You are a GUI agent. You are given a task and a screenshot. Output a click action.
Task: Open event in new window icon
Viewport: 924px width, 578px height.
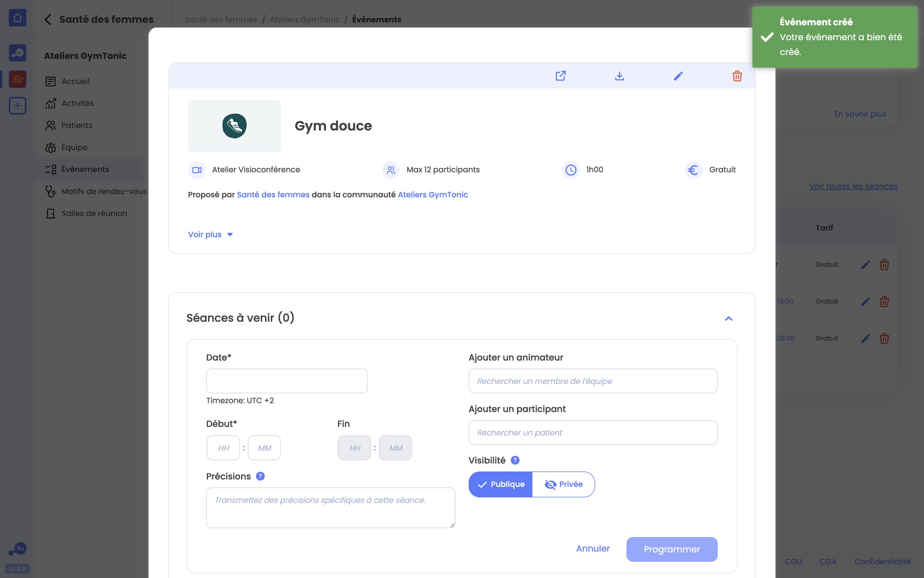pyautogui.click(x=560, y=76)
